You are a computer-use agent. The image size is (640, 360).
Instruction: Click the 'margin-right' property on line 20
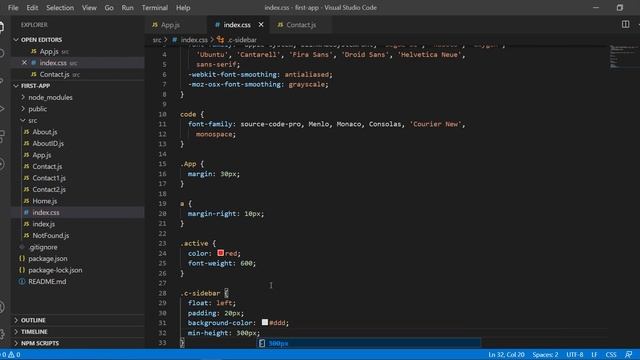pyautogui.click(x=212, y=214)
